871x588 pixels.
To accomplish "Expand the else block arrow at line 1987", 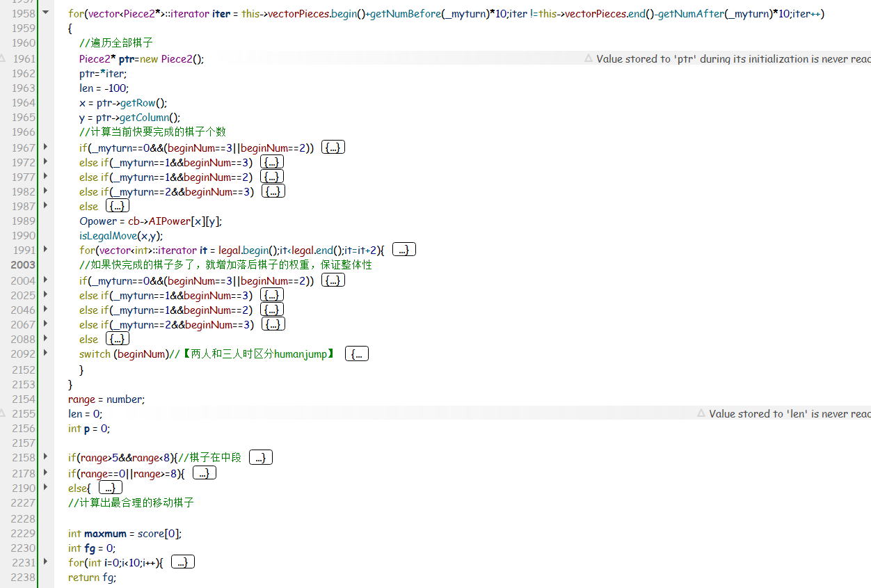I will [46, 205].
